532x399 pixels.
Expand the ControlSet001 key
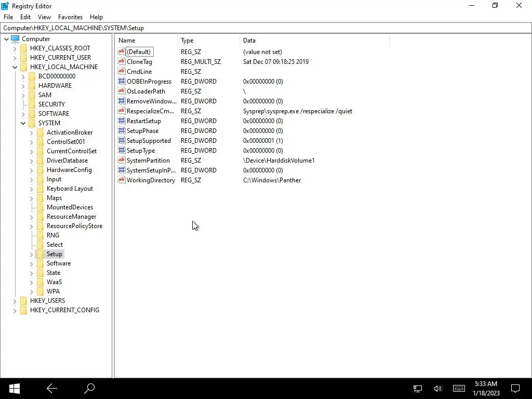pos(32,142)
